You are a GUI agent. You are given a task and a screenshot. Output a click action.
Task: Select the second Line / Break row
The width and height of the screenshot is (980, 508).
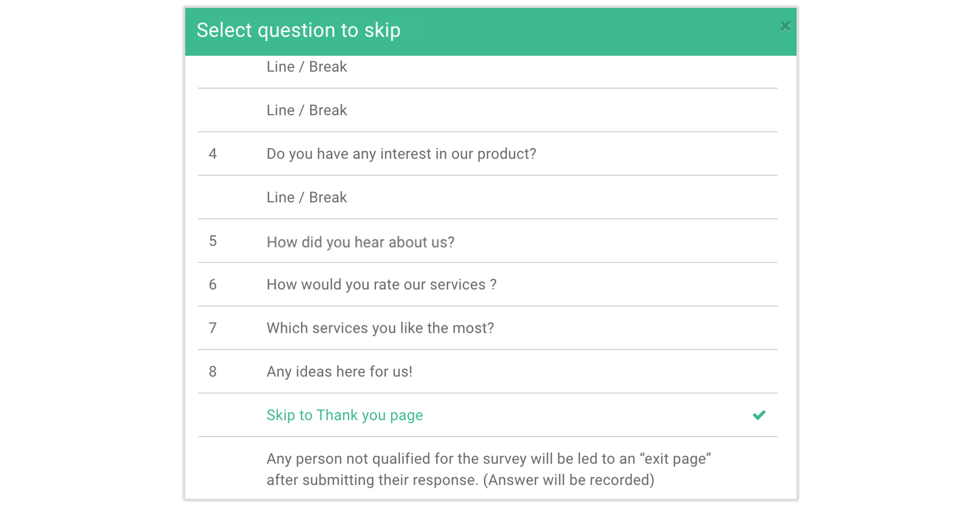coord(307,110)
